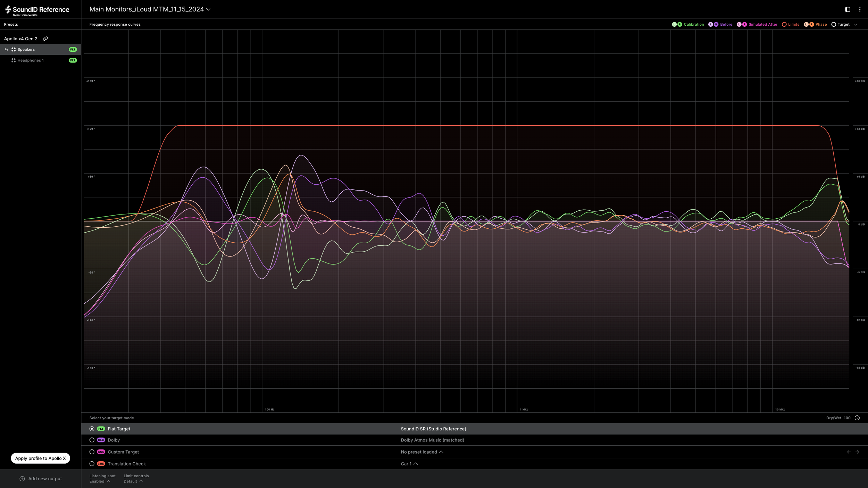The image size is (868, 488).
Task: Open the three-dot options menu
Action: point(860,9)
